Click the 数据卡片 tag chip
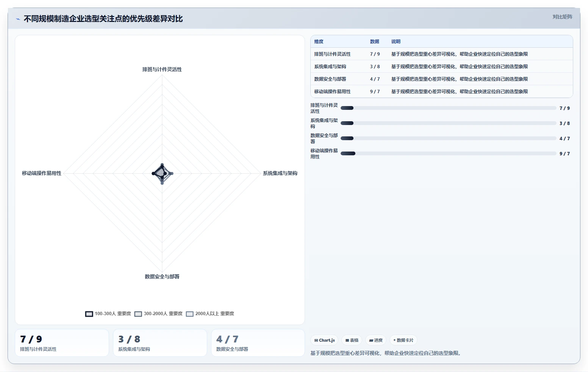The height and width of the screenshot is (372, 588). (x=403, y=340)
